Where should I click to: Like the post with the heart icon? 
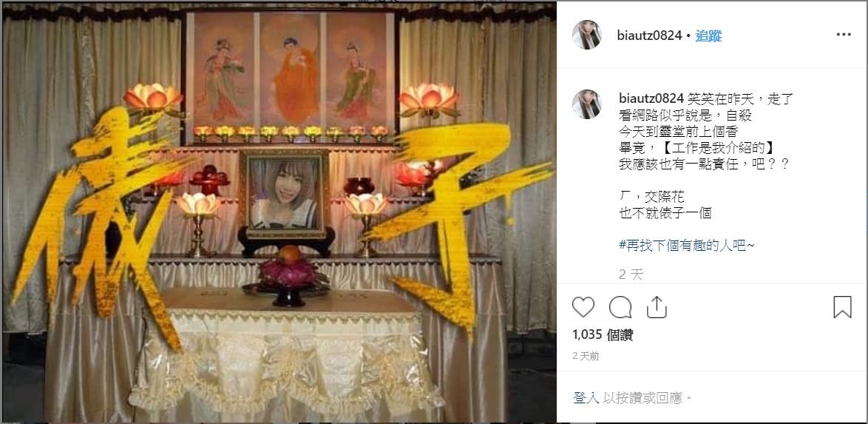point(583,307)
